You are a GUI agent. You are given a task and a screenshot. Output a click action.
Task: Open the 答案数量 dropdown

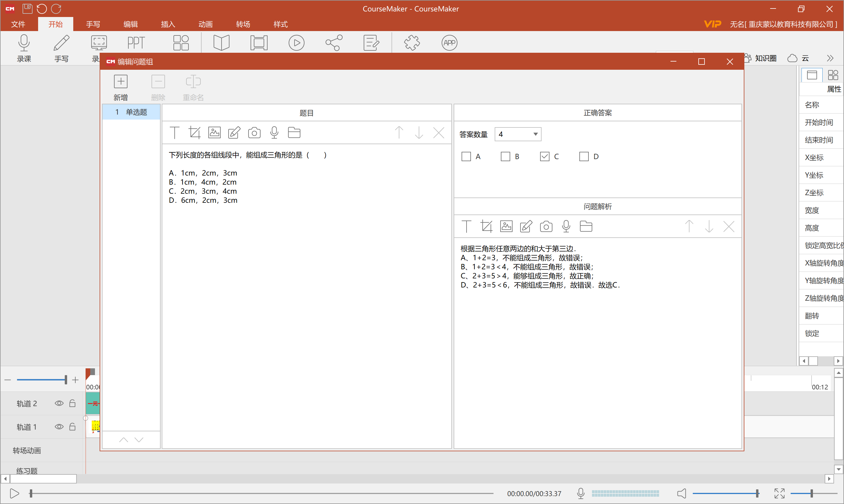tap(518, 134)
